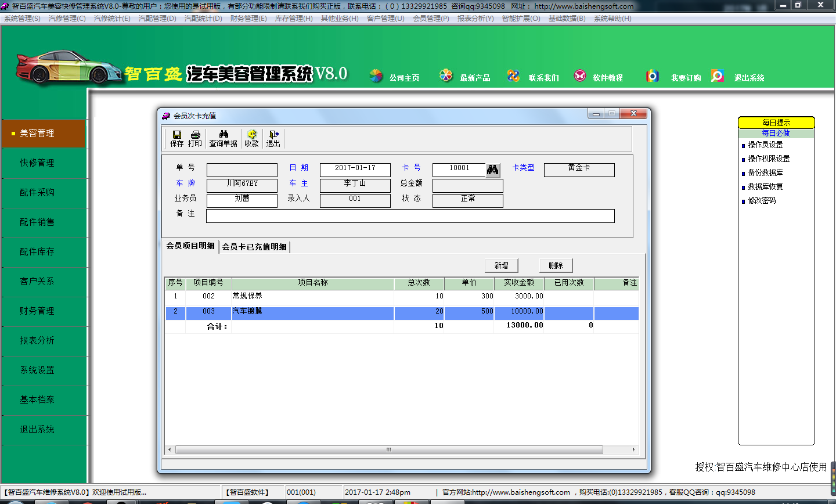Click the scrollbar right arrow
This screenshot has height=504, width=836.
633,450
